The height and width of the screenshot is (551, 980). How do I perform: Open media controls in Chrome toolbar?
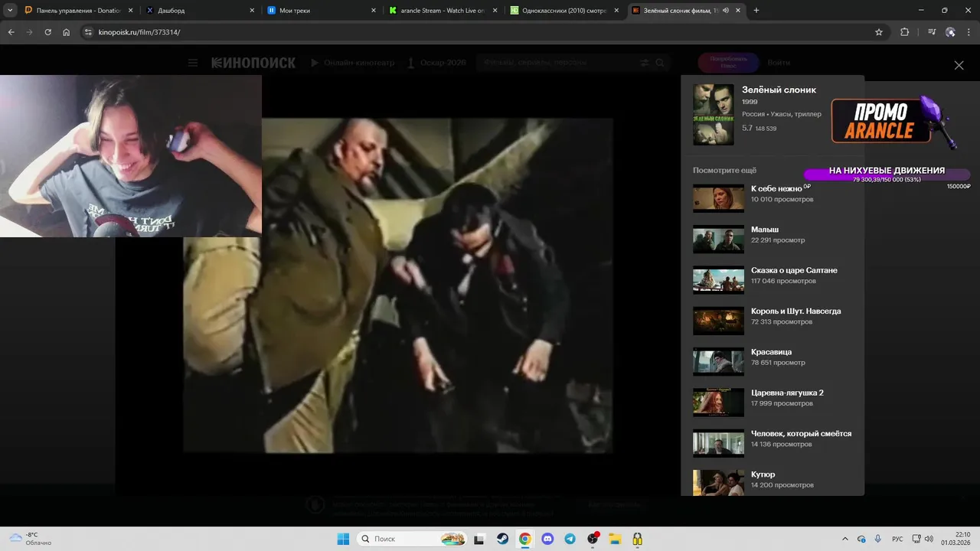tap(932, 32)
